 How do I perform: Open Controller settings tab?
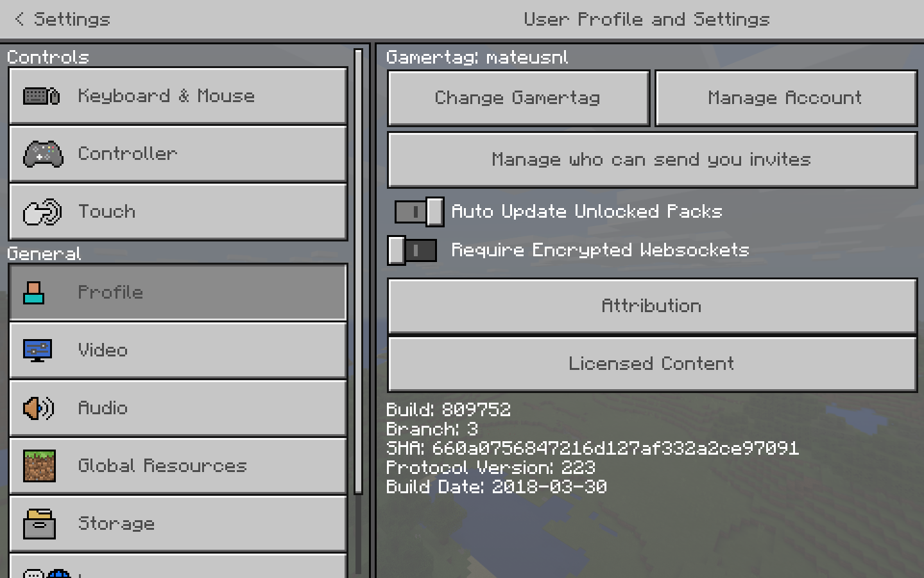click(x=178, y=154)
